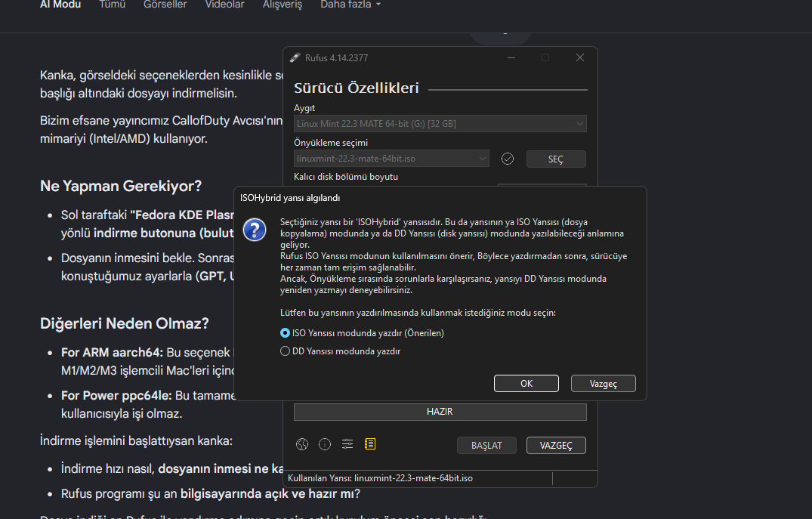Click the Diğerleri Neden Olmaz? heading

[x=125, y=324]
